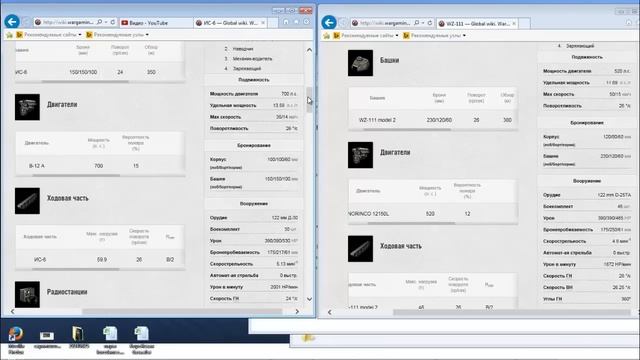This screenshot has height=360, width=640.
Task: Click the address bar URL in the right window
Action: coord(385,23)
